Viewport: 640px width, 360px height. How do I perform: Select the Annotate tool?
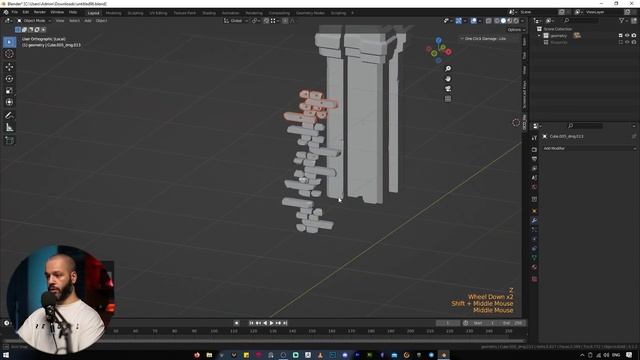click(x=9, y=116)
